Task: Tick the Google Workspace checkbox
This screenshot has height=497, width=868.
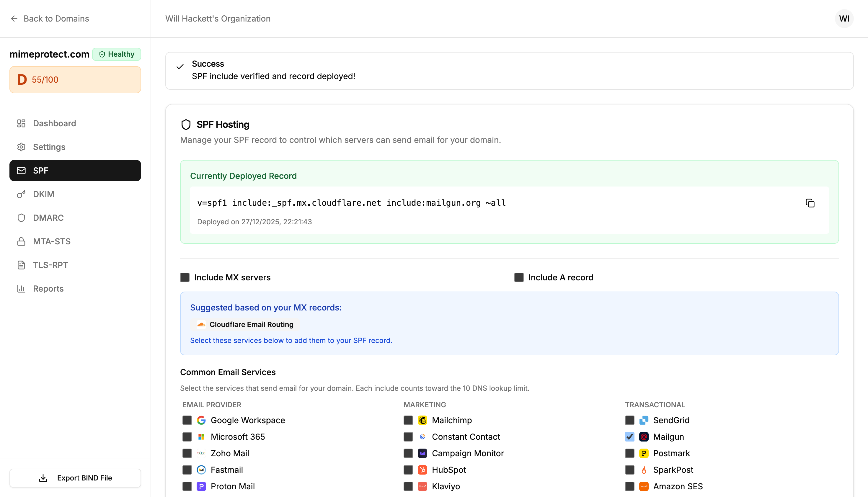Action: 187,420
